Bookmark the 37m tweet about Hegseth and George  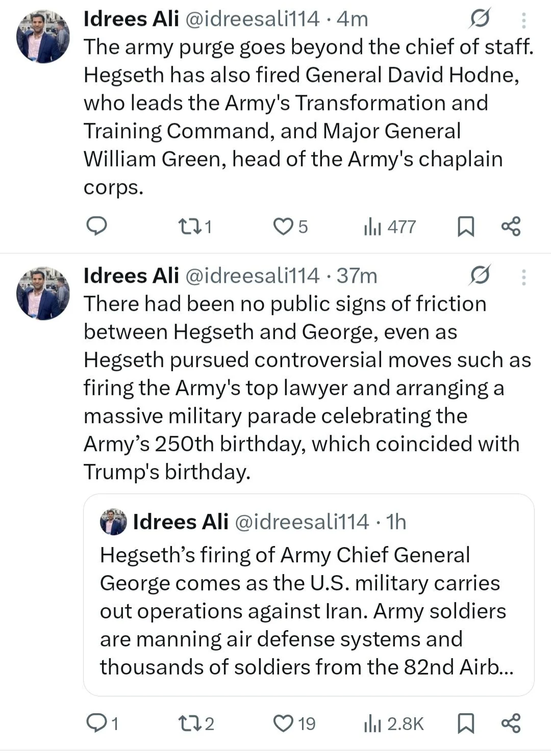coord(465,723)
